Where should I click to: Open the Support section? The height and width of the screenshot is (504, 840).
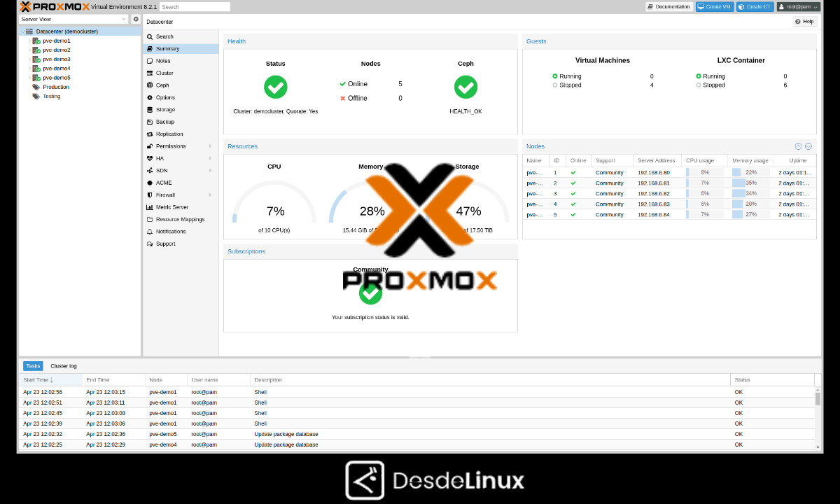pos(180,244)
